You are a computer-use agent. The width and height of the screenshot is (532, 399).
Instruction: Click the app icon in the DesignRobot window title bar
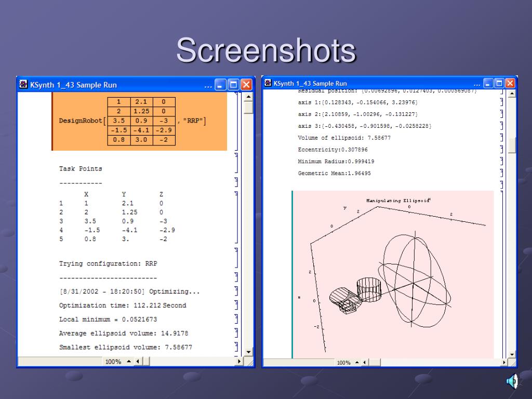click(23, 84)
